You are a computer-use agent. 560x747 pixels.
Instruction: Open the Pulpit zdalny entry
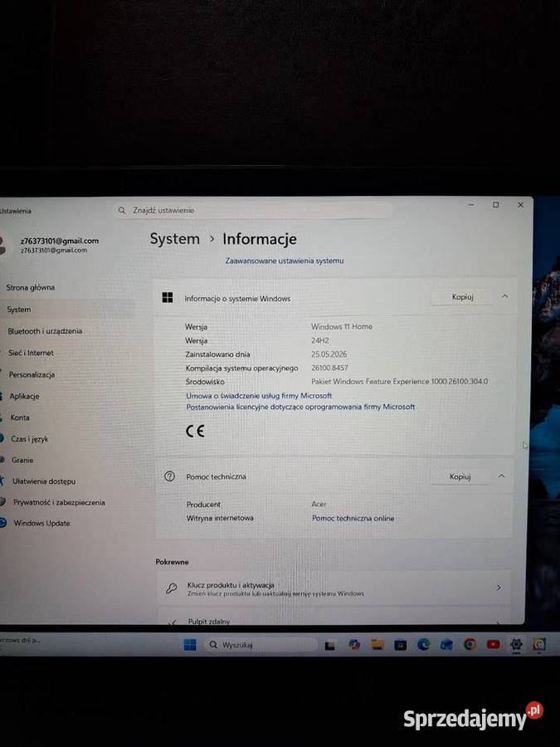pos(334,616)
